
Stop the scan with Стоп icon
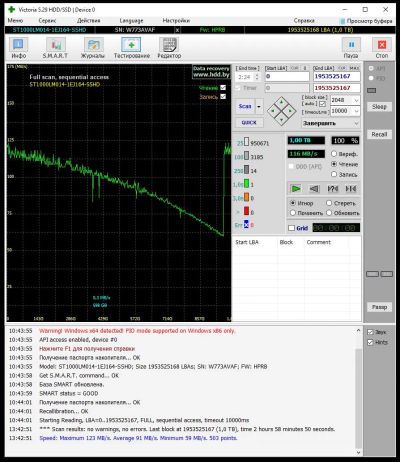[x=382, y=48]
